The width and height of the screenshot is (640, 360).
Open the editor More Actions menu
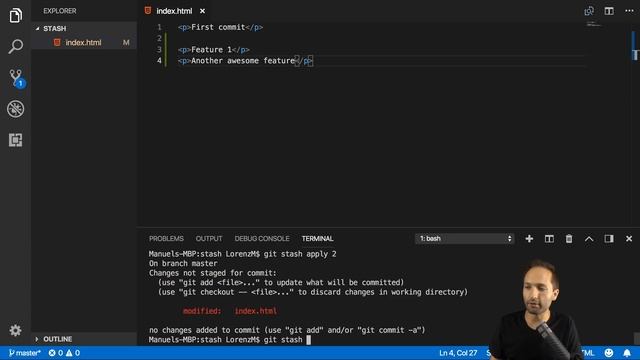pos(629,11)
